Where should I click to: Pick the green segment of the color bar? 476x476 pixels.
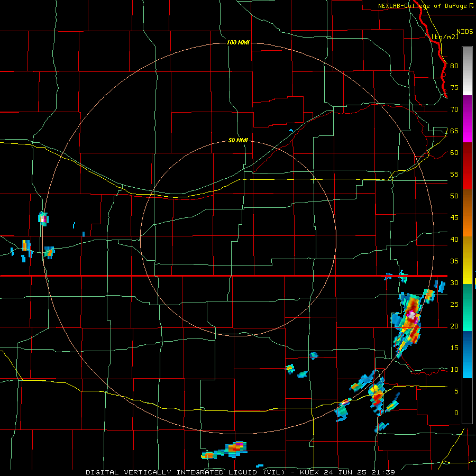[x=467, y=307]
